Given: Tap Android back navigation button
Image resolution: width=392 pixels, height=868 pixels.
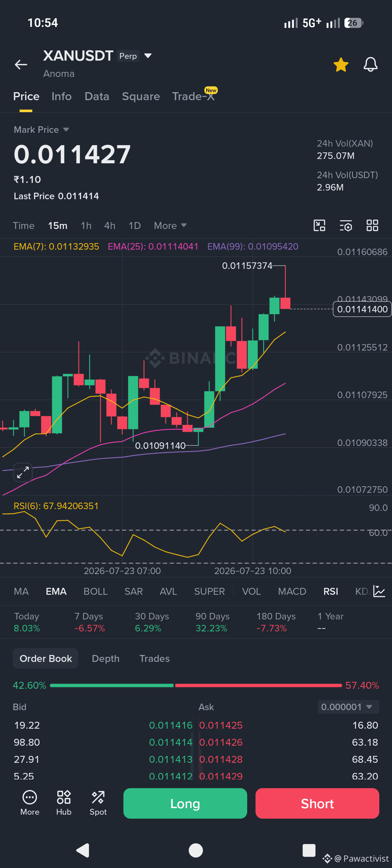Looking at the screenshot, I should click(x=83, y=850).
